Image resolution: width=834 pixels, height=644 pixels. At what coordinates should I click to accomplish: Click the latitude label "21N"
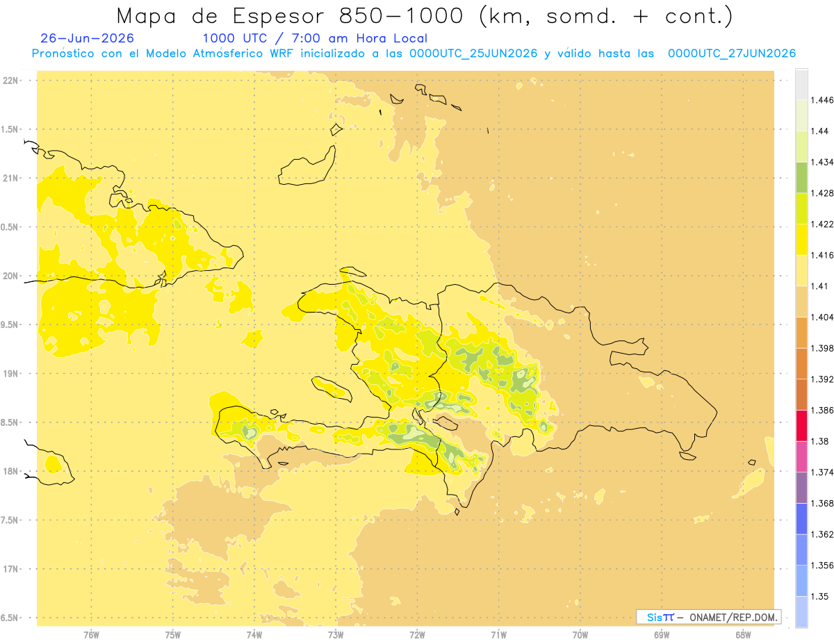[x=10, y=179]
